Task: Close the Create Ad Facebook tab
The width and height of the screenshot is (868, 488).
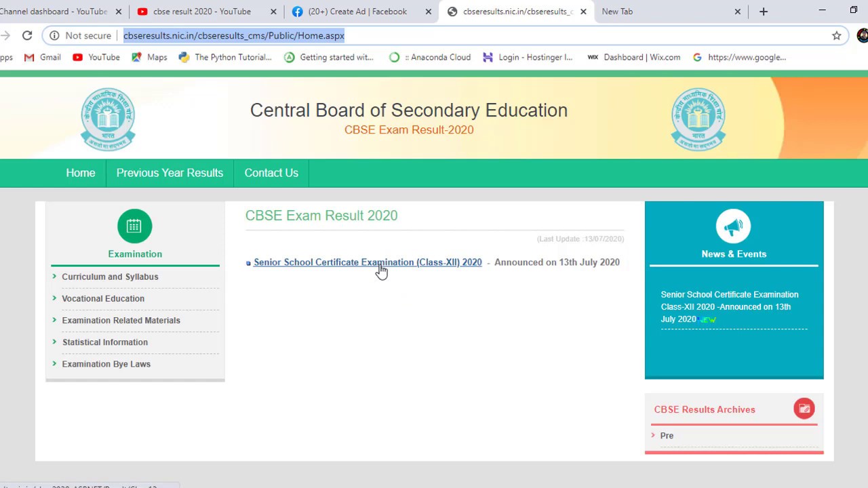Action: coord(428,12)
